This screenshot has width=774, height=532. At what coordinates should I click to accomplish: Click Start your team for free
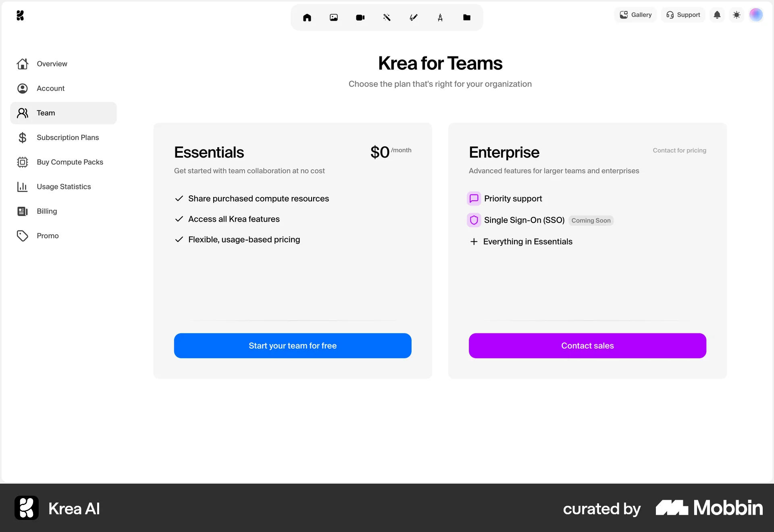coord(293,345)
